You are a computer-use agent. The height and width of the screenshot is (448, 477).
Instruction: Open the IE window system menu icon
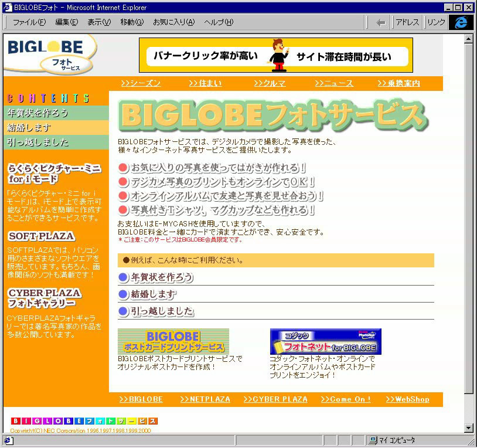point(7,7)
